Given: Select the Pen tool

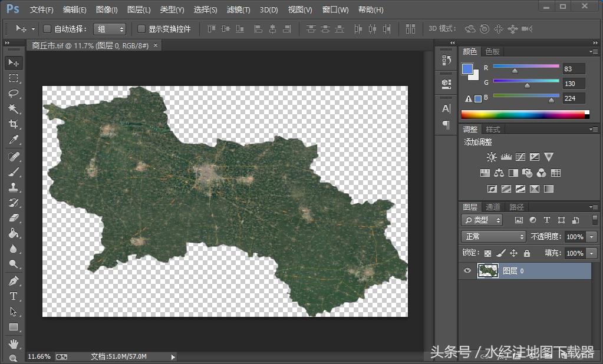Looking at the screenshot, I should click(14, 281).
